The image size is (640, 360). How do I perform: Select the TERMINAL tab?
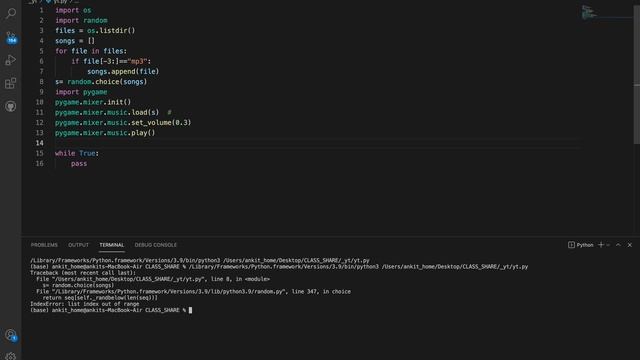pyautogui.click(x=111, y=245)
